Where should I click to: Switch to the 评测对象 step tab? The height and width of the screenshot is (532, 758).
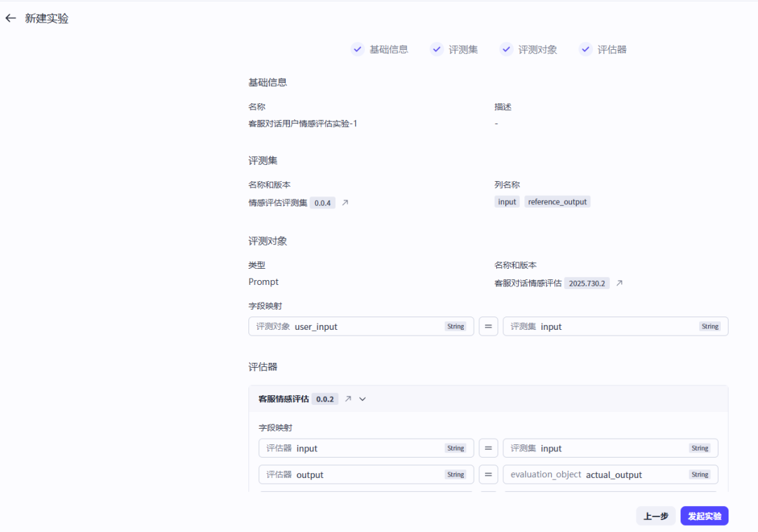[538, 49]
